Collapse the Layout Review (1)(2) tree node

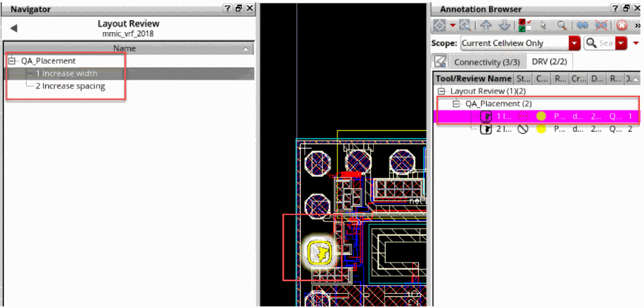441,91
